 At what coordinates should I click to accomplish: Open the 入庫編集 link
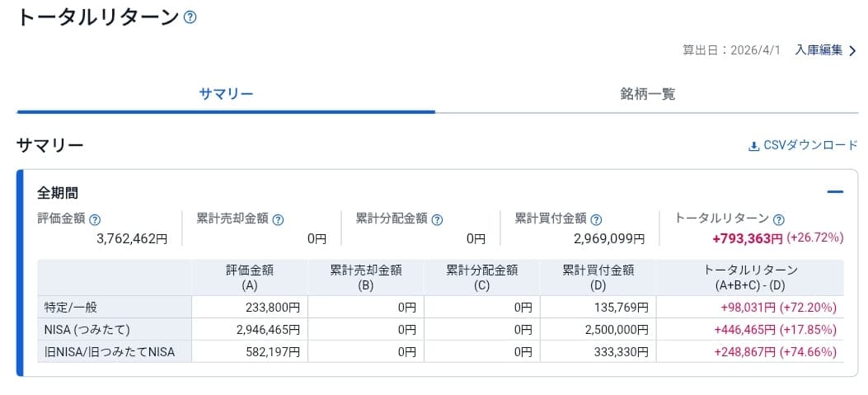819,50
